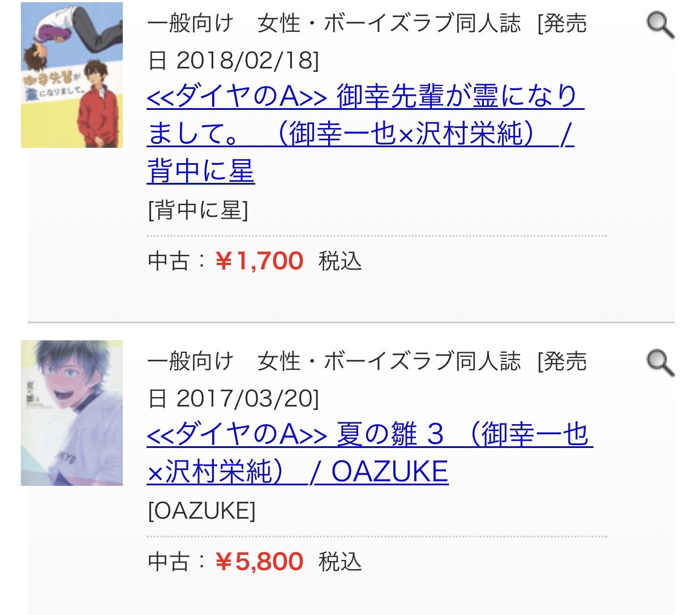Click the ¥1,700 used price
This screenshot has width=700, height=615.
click(x=260, y=261)
